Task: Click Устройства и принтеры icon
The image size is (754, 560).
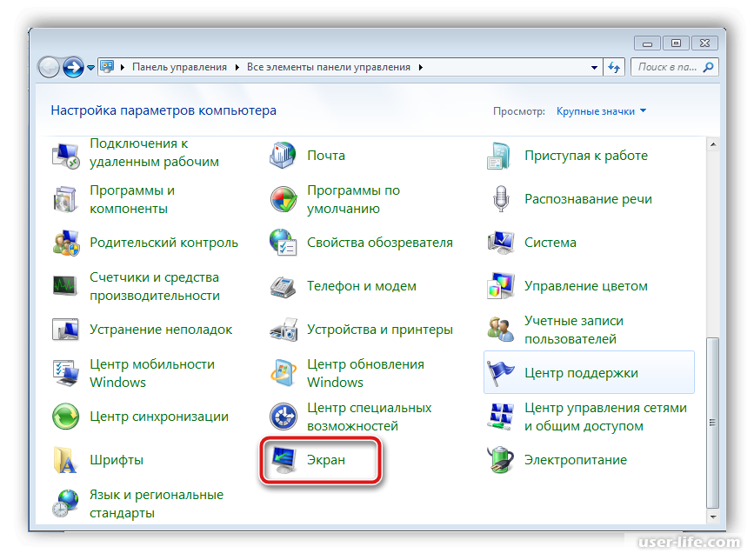Action: 284,330
